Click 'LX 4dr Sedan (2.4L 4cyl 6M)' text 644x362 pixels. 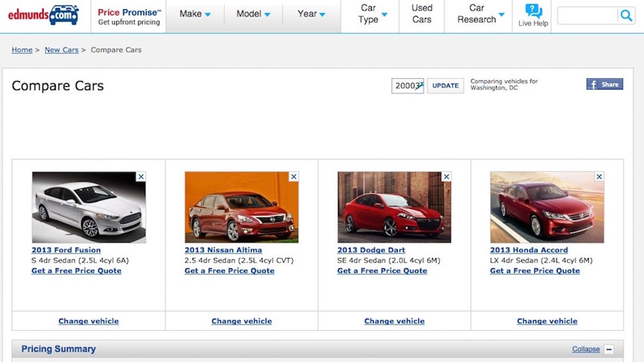coord(541,261)
